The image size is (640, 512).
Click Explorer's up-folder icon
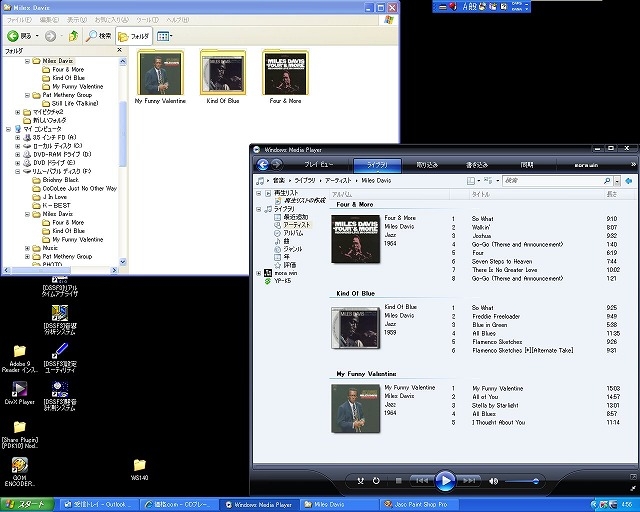pyautogui.click(x=73, y=36)
